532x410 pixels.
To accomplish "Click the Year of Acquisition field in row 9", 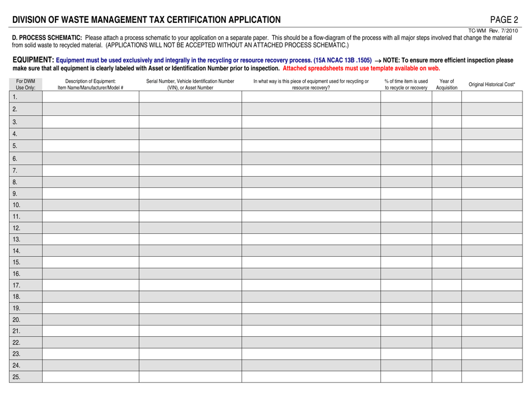I will tap(446, 194).
